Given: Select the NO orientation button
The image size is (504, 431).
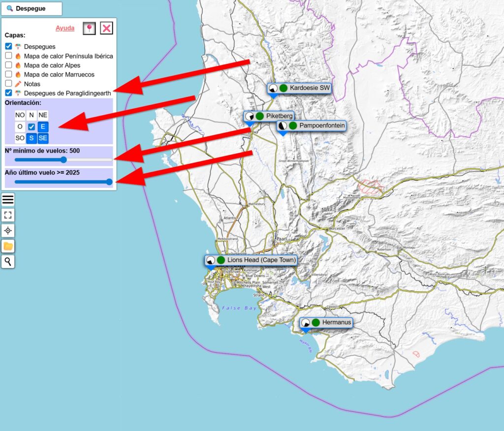Looking at the screenshot, I should tap(20, 115).
